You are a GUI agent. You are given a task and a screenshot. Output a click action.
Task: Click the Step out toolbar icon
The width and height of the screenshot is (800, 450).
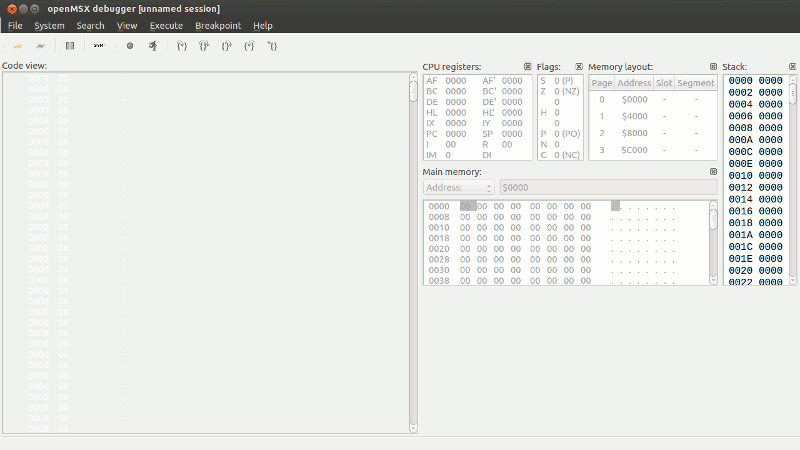pyautogui.click(x=227, y=46)
